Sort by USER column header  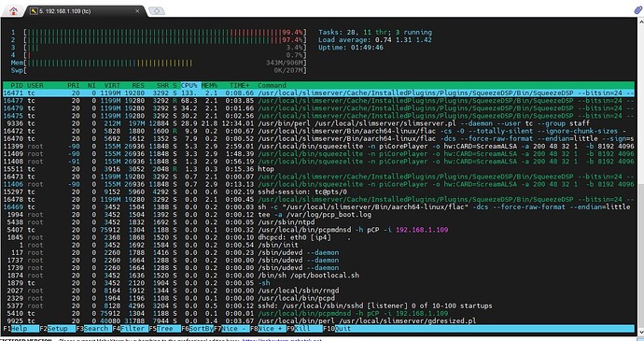(x=35, y=86)
